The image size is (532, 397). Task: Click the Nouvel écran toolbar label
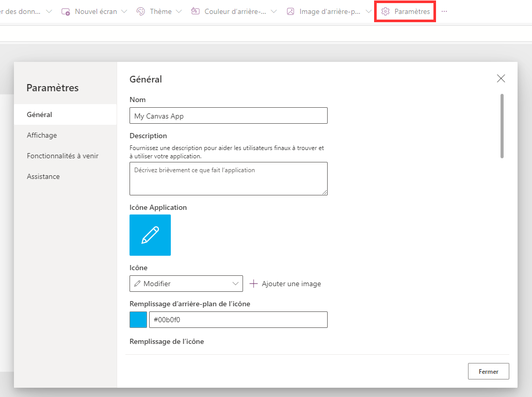tap(95, 11)
